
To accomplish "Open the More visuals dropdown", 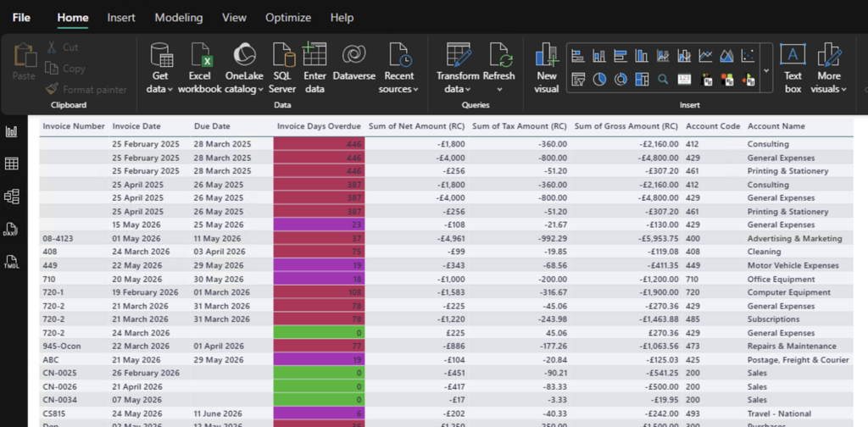I will pos(828,68).
